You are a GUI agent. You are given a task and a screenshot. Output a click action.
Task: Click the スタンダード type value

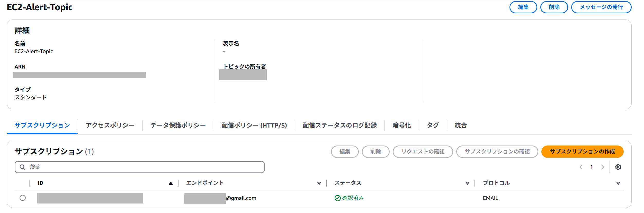[31, 97]
